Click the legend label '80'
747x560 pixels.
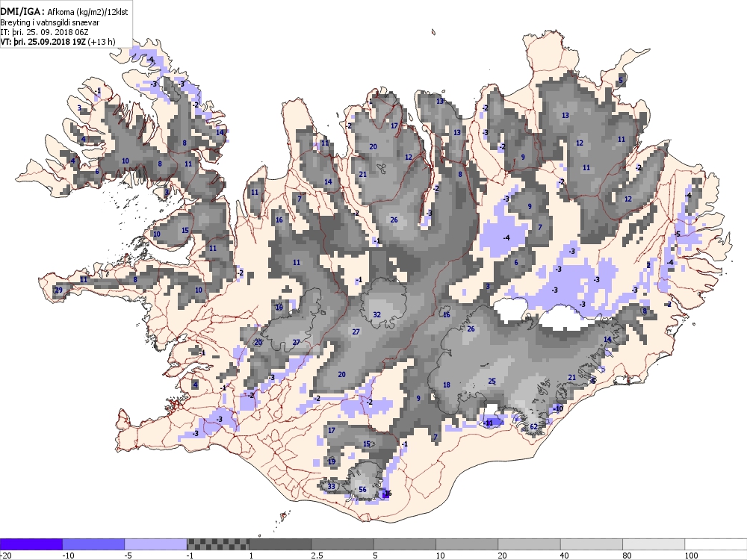coord(627,556)
